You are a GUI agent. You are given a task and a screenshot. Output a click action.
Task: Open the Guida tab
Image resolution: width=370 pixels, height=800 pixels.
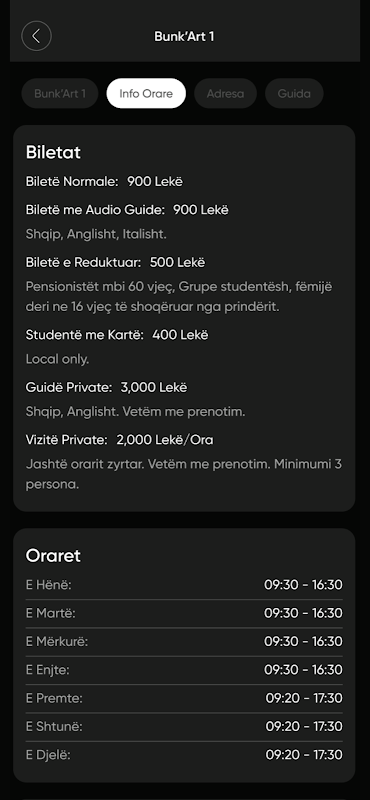294,93
